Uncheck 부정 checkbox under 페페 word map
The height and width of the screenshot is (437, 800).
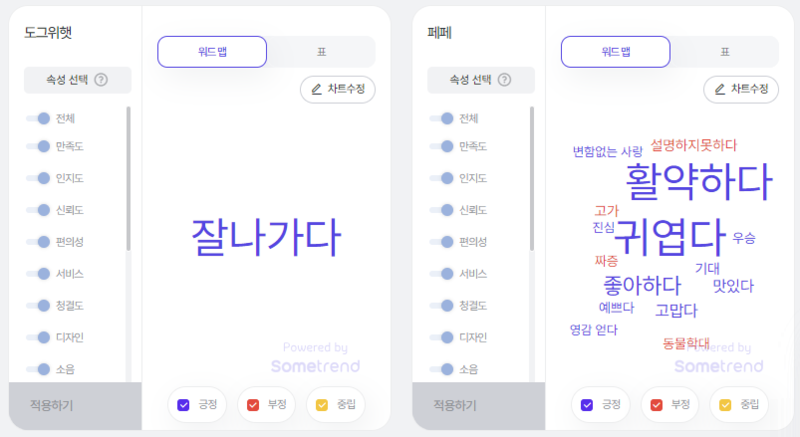pyautogui.click(x=656, y=405)
